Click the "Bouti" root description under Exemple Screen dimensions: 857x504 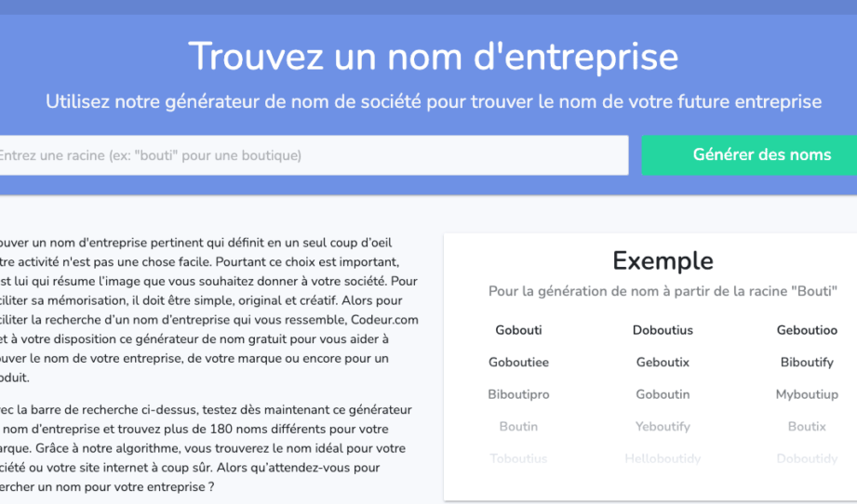coord(663,292)
